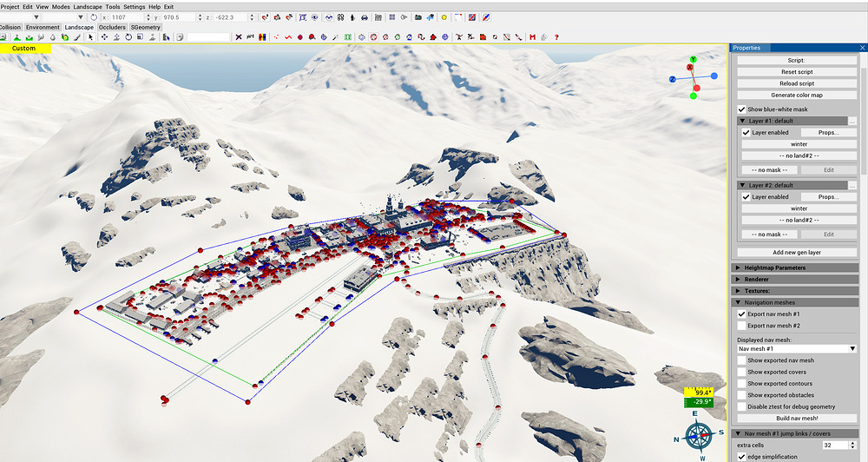Click the red letter M icon
Screen dimensions: 868x462
pyautogui.click(x=533, y=37)
